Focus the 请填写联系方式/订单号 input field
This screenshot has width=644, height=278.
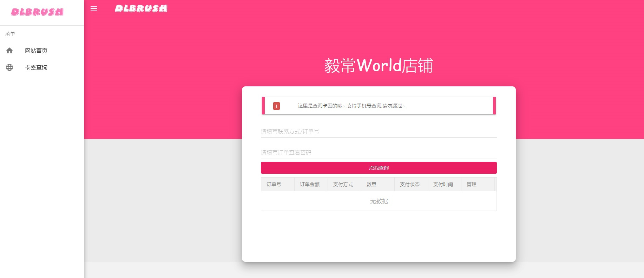[x=379, y=132]
